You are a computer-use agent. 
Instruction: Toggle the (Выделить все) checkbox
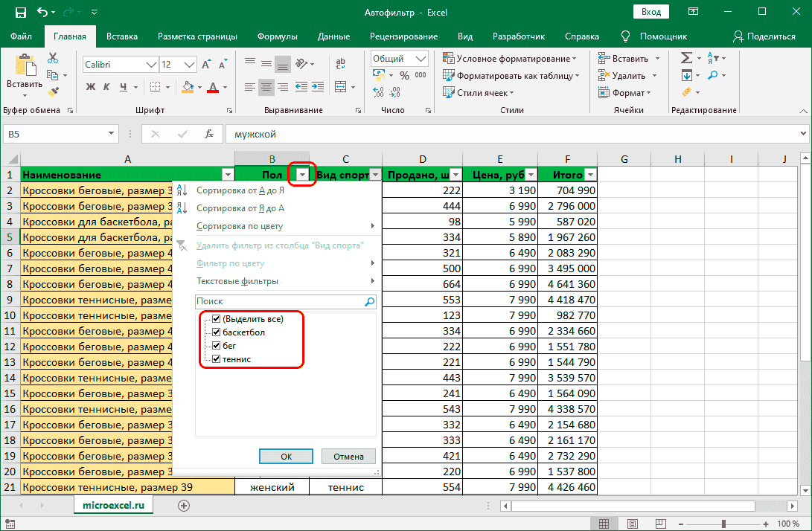pos(217,319)
